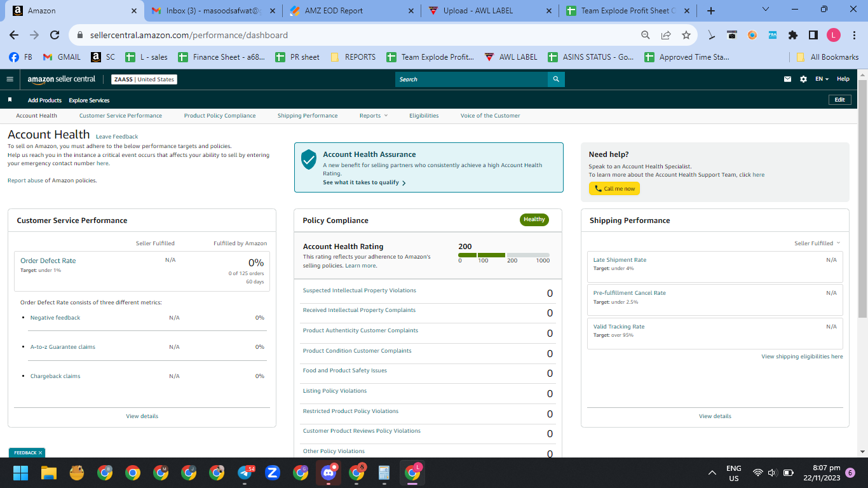Bookmark this page with the star
The width and height of the screenshot is (868, 488).
coord(686,36)
